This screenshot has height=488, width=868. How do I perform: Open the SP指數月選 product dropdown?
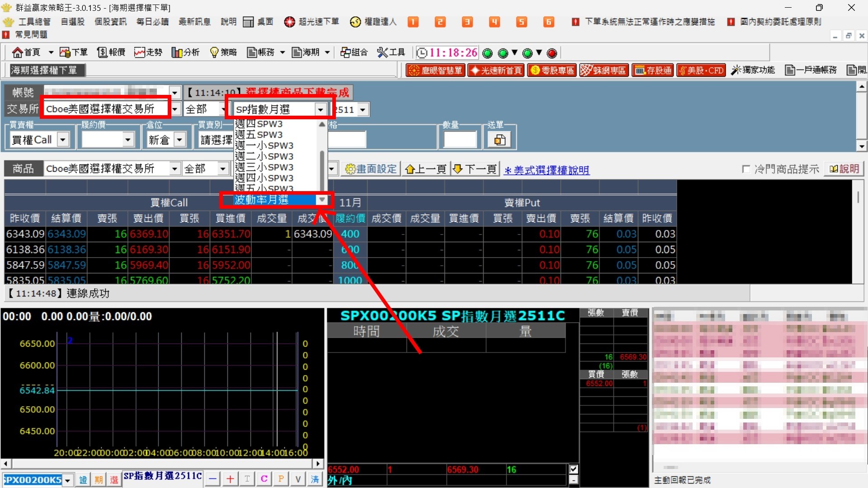[320, 109]
